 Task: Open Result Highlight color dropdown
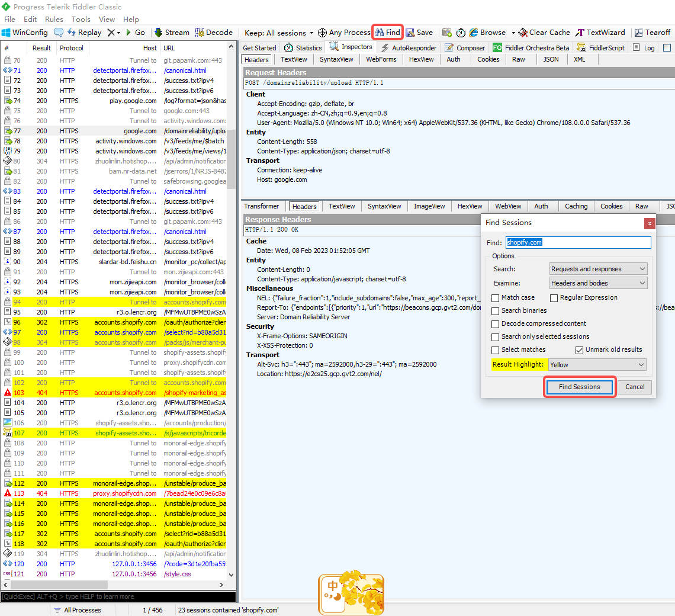(x=597, y=365)
